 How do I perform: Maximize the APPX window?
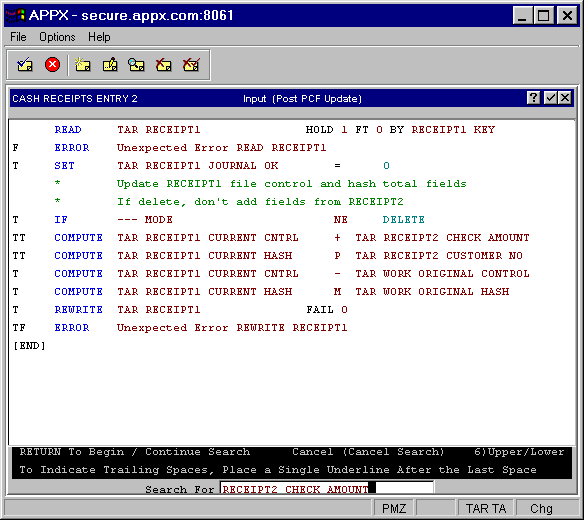click(543, 16)
